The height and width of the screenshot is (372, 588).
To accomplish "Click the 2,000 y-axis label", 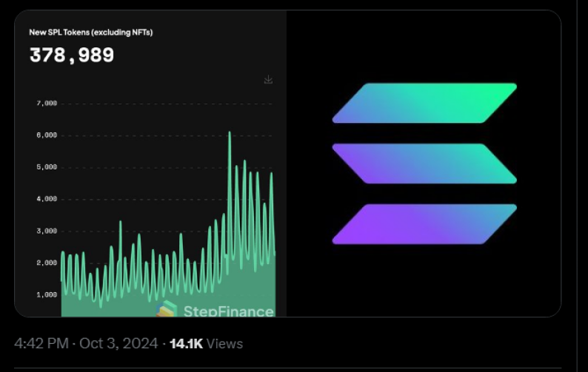I will coord(47,263).
